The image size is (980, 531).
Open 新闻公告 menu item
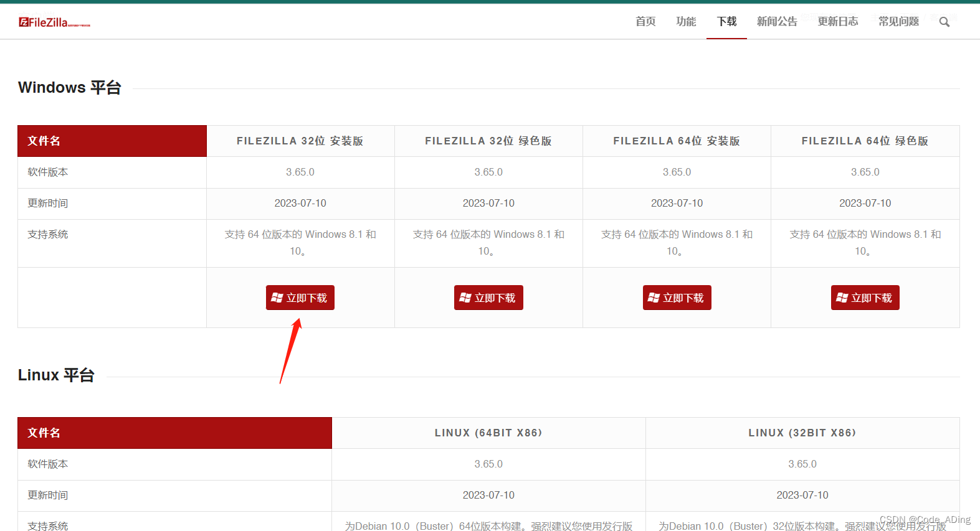click(777, 22)
